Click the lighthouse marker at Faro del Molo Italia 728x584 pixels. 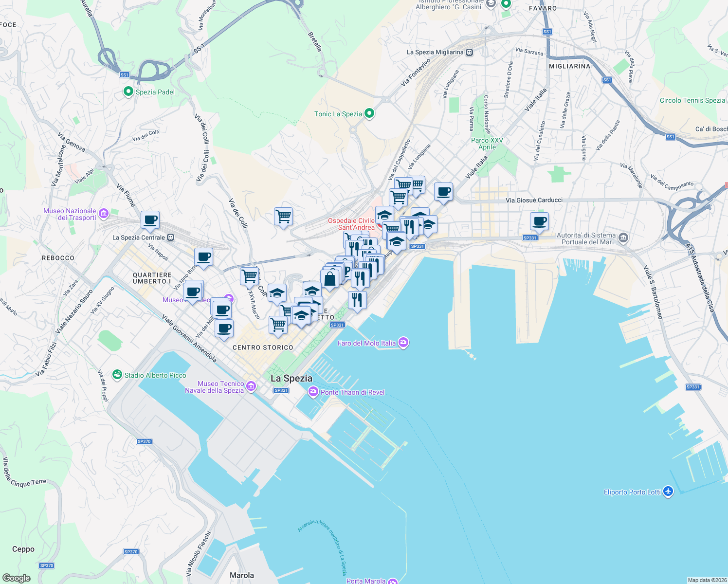404,343
